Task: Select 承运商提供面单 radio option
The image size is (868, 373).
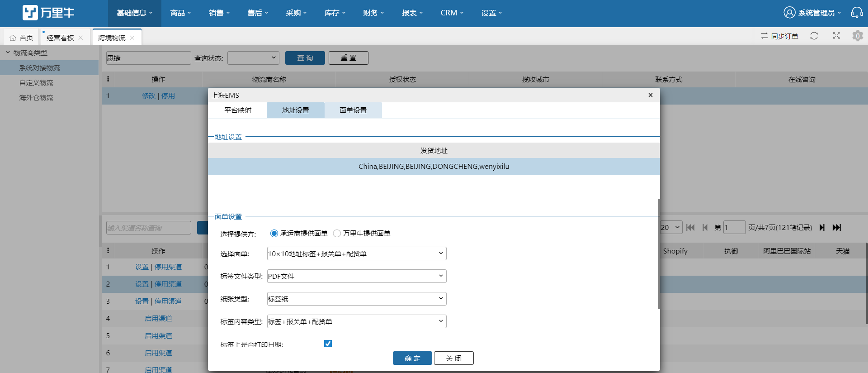Action: (274, 234)
